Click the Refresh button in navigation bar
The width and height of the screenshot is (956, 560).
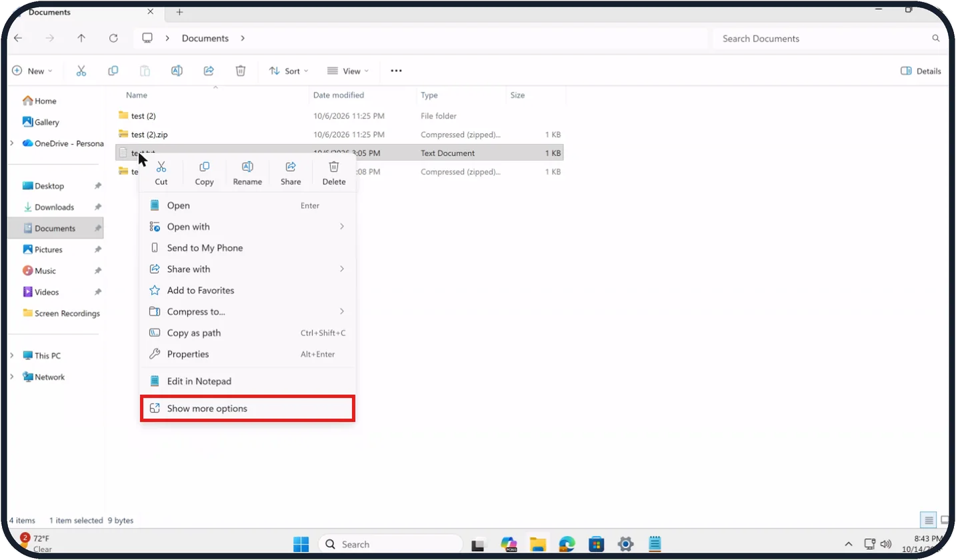(x=113, y=38)
